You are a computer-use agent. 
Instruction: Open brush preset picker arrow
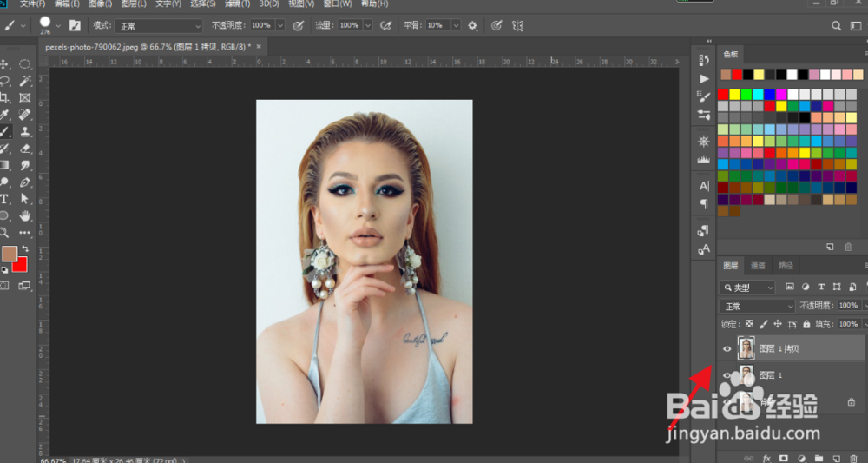58,26
